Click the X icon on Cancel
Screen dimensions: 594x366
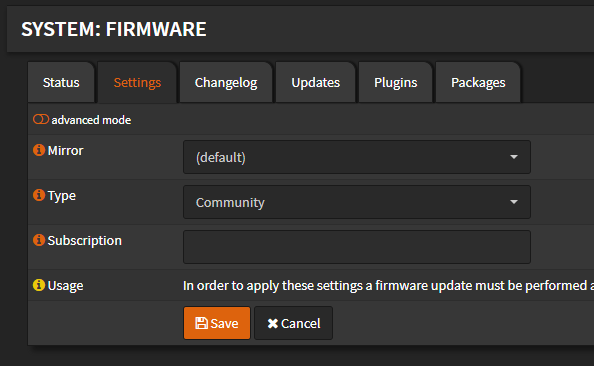pos(272,324)
